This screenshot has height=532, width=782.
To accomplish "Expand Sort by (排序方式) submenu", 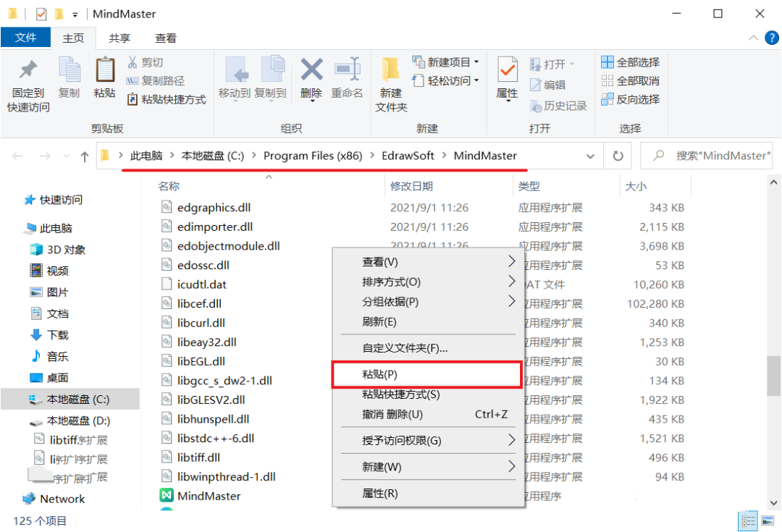I will [429, 282].
